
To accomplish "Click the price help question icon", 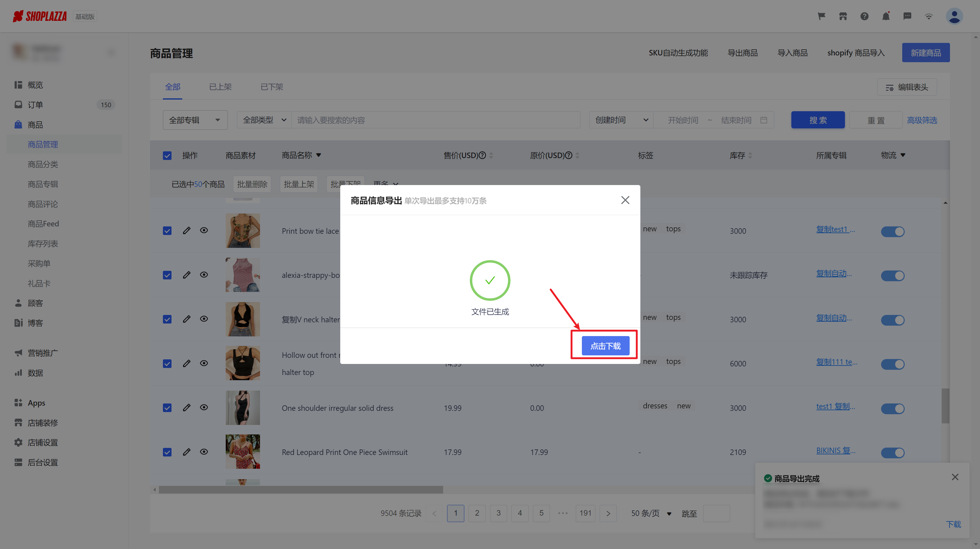I will click(x=482, y=155).
